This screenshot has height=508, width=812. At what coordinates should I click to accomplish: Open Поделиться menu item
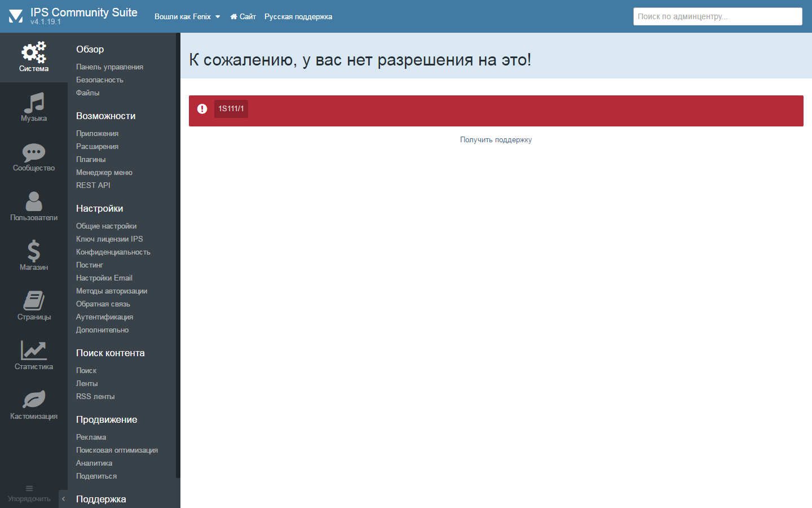click(x=96, y=476)
